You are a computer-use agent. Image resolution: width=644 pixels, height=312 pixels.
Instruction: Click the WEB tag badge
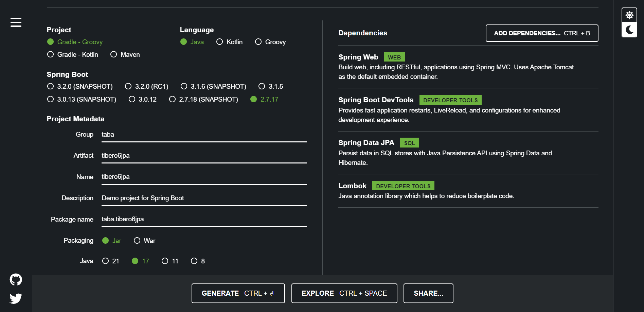(394, 57)
